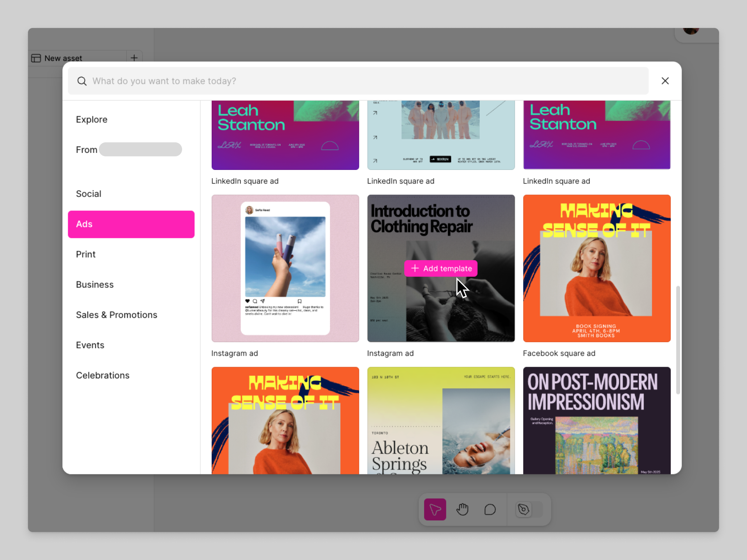
Task: Select the orange Facebook square ad thumbnail
Action: click(x=597, y=268)
